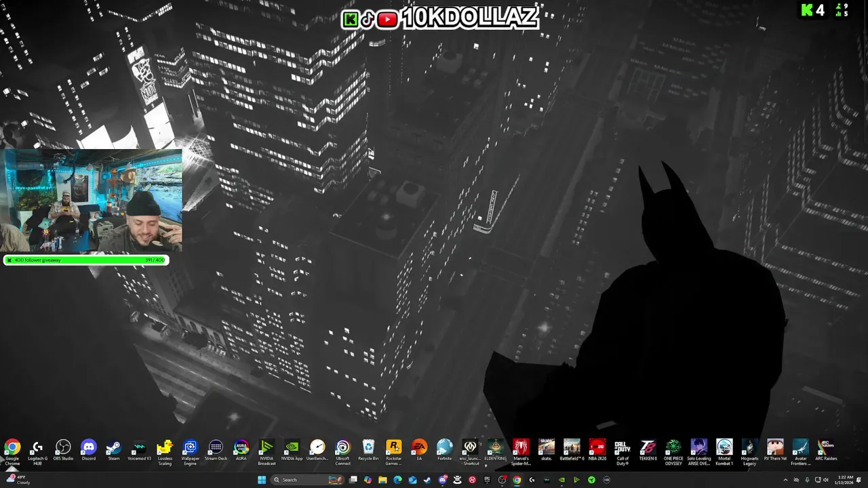This screenshot has height=488, width=868.
Task: Open Logitech G HUB taskbar icon
Action: [532, 480]
